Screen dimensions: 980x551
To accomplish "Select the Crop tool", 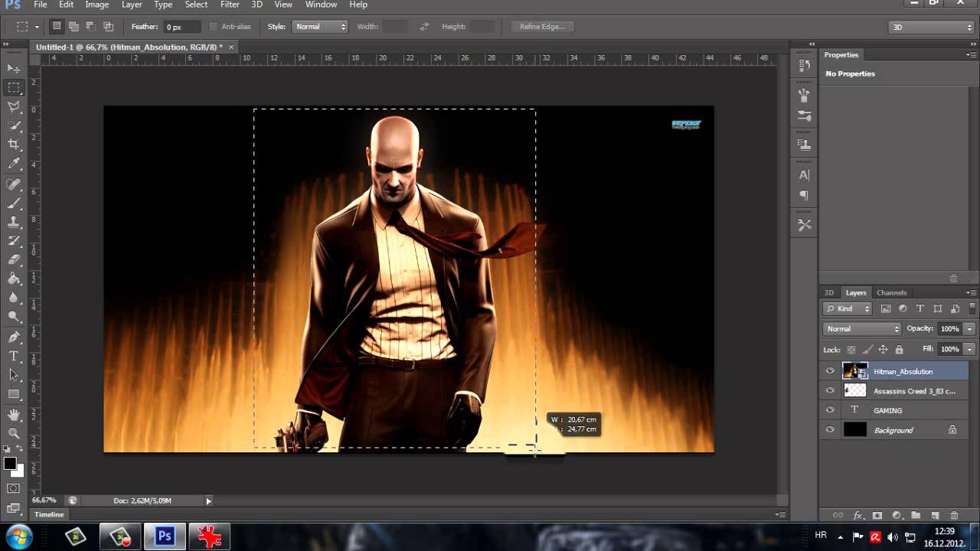I will click(x=14, y=145).
